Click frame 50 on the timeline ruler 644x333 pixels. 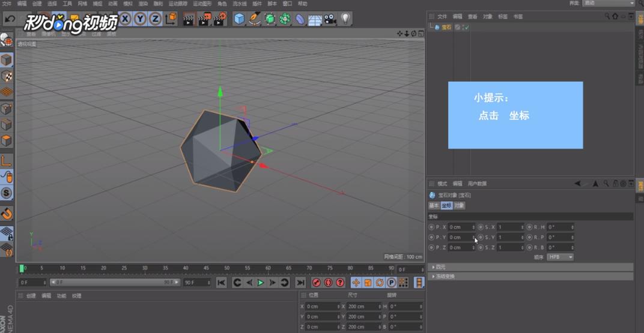pos(226,268)
